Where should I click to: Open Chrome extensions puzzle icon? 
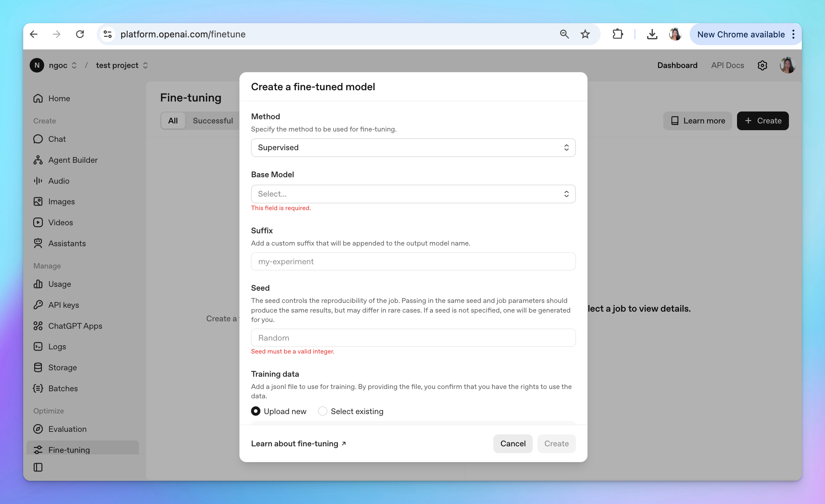617,34
